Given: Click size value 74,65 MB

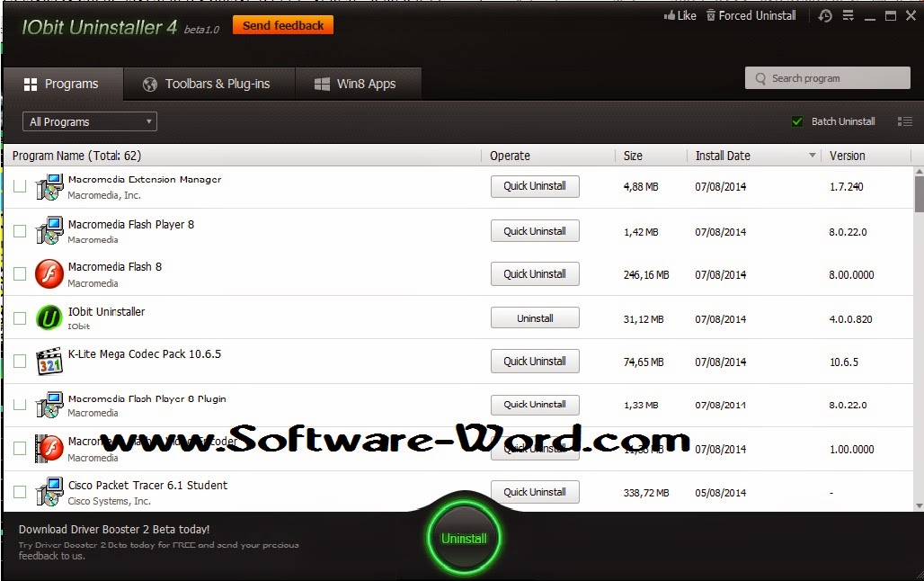Looking at the screenshot, I should 644,362.
